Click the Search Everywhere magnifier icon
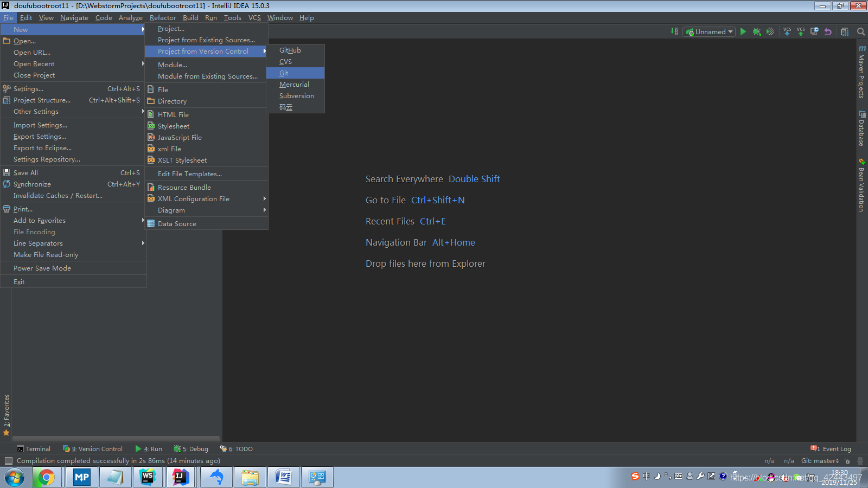868x488 pixels. pyautogui.click(x=861, y=31)
